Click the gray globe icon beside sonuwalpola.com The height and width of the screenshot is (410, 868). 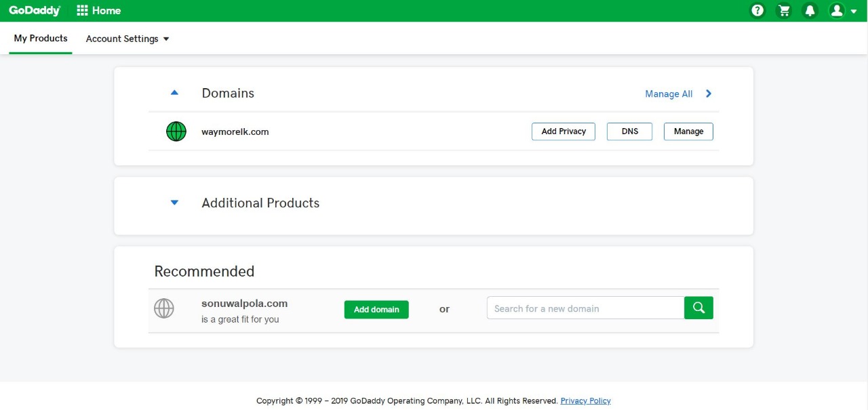pyautogui.click(x=164, y=308)
